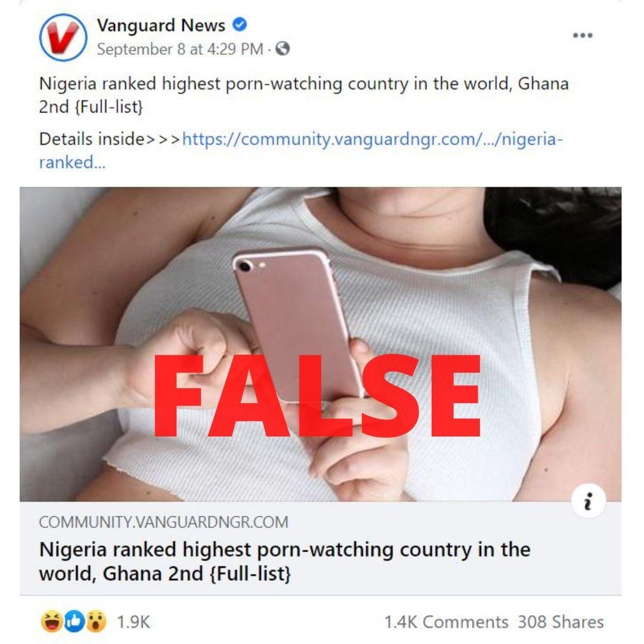Viewport: 644px width, 644px height.
Task: Click the 1.9K reactions count
Action: [134, 622]
